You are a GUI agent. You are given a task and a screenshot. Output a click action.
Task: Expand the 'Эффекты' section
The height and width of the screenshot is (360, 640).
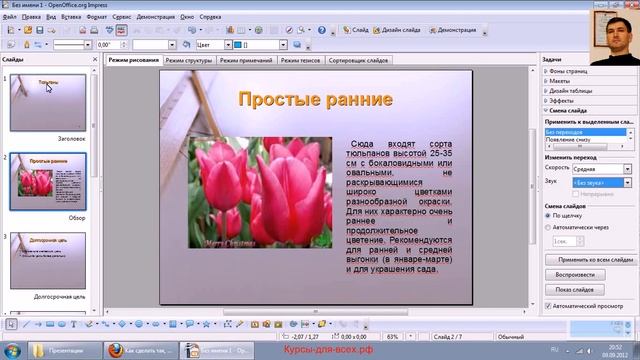(x=561, y=100)
